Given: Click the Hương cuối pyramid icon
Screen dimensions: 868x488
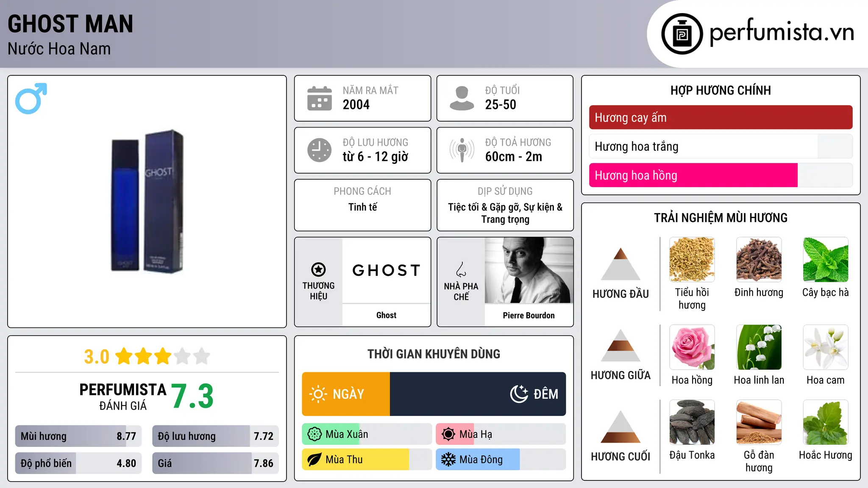Looking at the screenshot, I should 620,427.
